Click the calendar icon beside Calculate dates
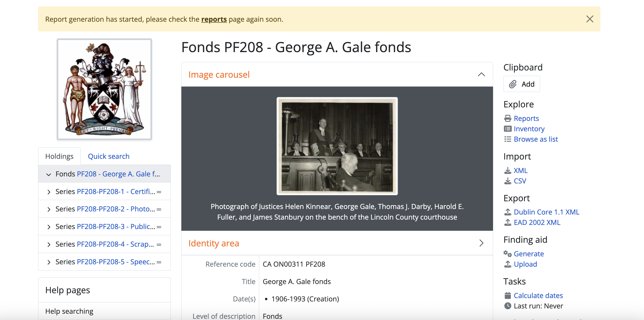Screen dimensions: 644x320 coord(508,295)
